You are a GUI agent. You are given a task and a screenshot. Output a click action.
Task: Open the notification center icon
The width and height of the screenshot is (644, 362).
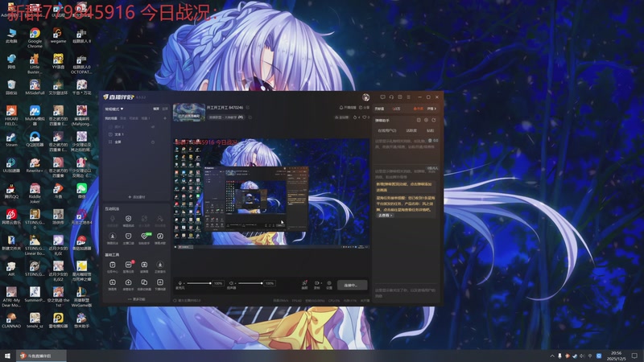click(x=634, y=356)
